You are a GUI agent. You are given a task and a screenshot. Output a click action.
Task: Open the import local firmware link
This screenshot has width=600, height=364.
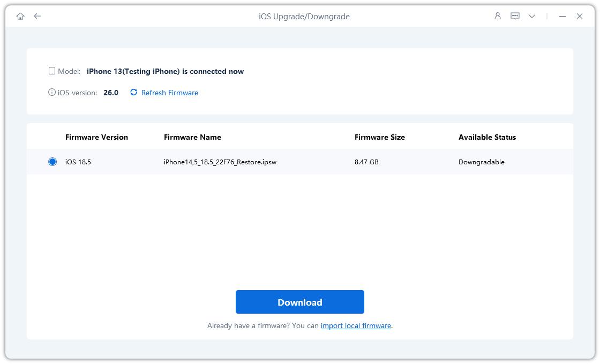point(356,325)
